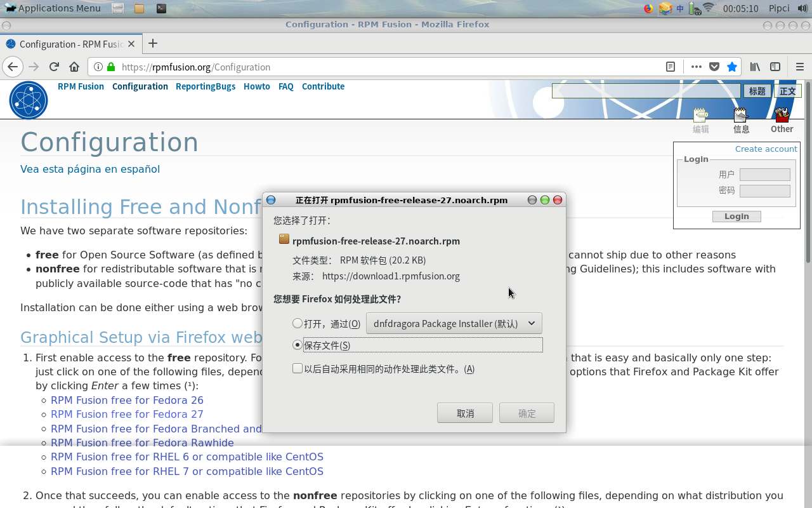Open the folder file manager launcher
Screen dimensions: 812x508
[140, 8]
